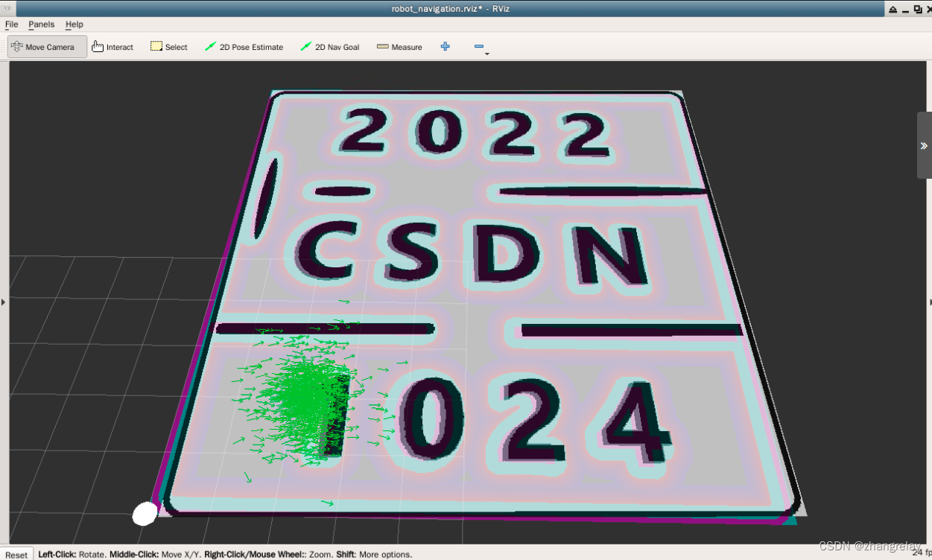932x560 pixels.
Task: Add a new tool with plus icon
Action: (x=446, y=46)
